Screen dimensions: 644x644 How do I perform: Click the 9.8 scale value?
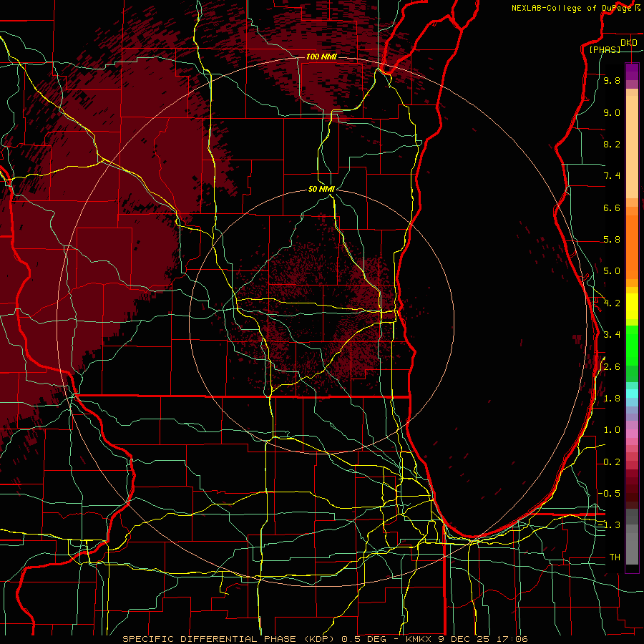tap(612, 80)
